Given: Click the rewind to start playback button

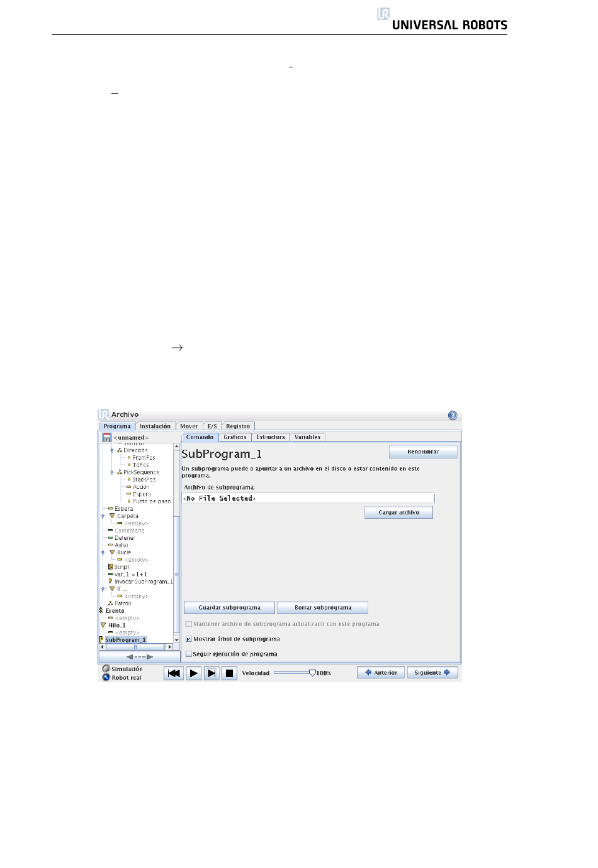Looking at the screenshot, I should tap(174, 673).
